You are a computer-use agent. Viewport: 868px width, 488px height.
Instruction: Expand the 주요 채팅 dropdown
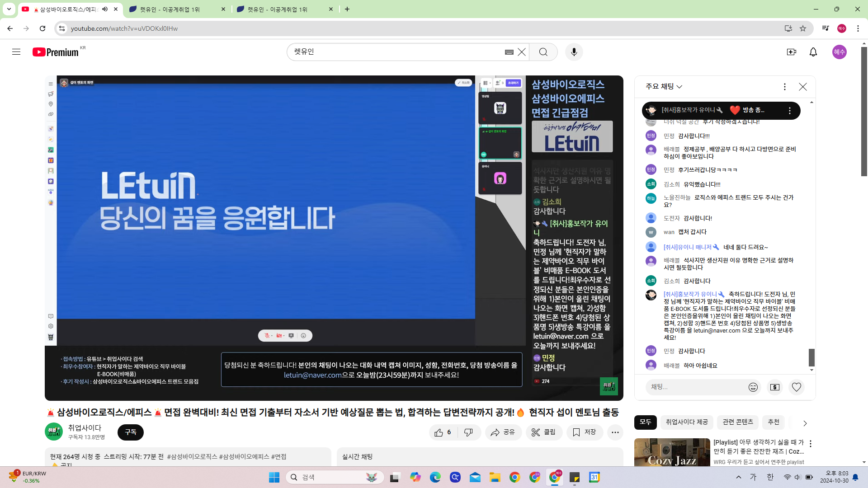point(664,86)
